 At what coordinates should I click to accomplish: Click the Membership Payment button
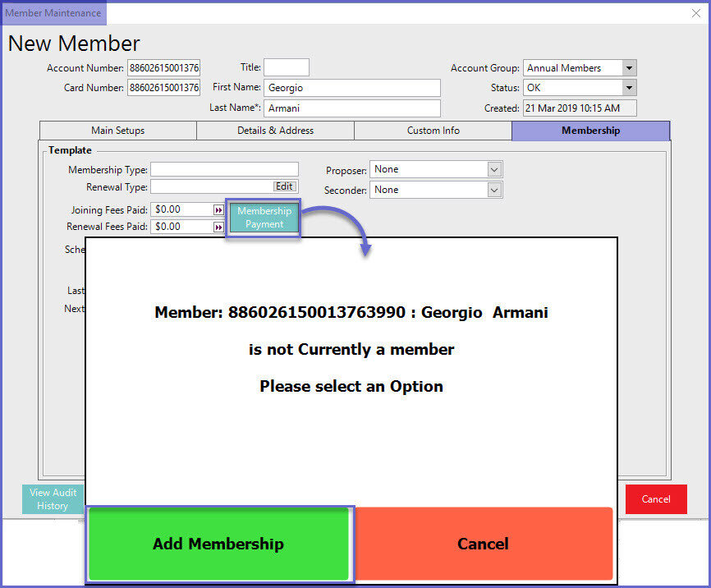tap(264, 218)
